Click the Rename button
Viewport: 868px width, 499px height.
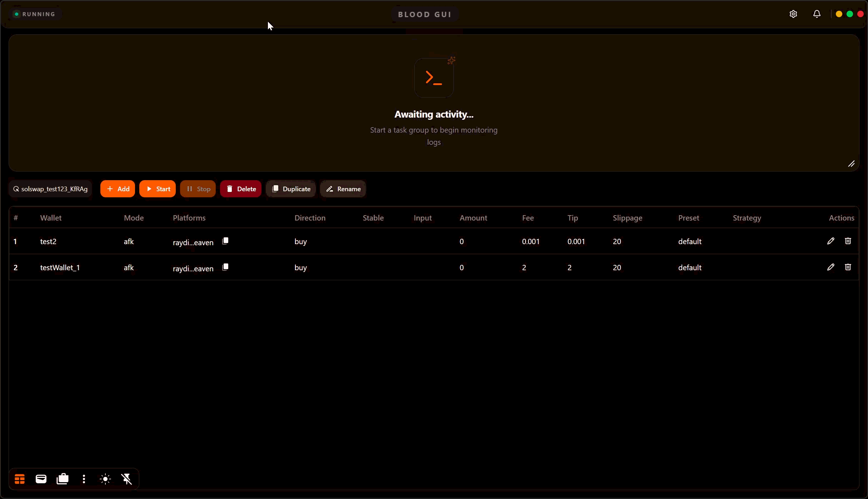pos(343,189)
